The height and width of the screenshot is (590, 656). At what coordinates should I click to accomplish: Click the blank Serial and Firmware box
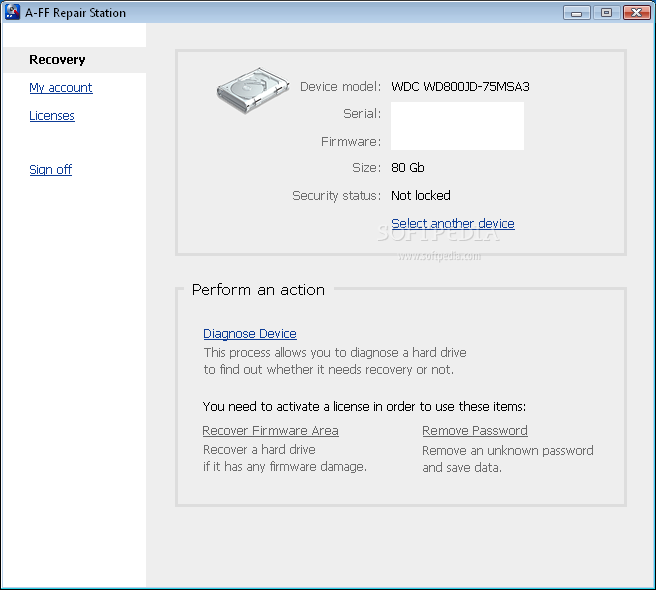coord(457,126)
